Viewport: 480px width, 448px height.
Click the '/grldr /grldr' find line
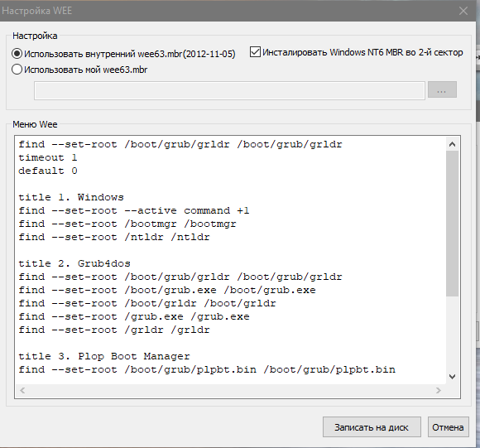[114, 330]
